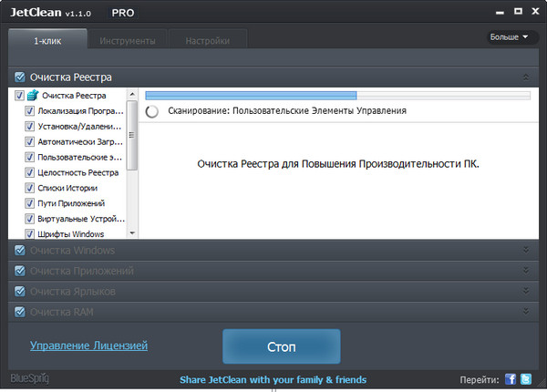Click the tree list scrollbar up arrow
This screenshot has height=392, width=547.
tap(132, 94)
